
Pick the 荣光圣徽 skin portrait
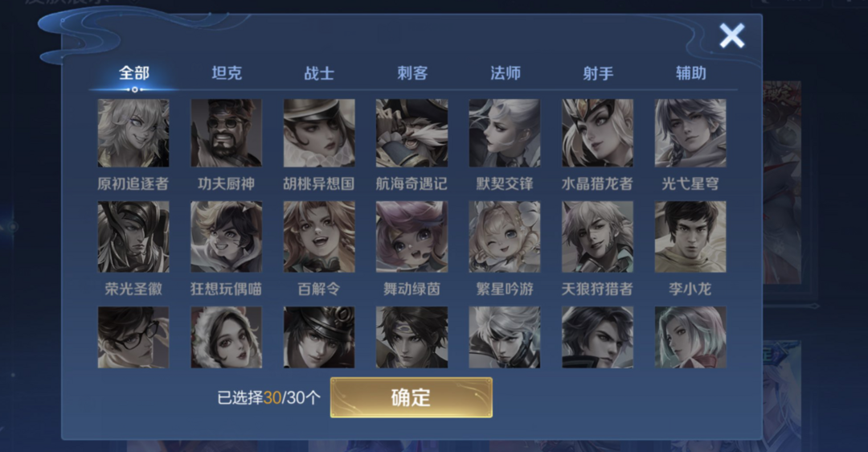pos(133,236)
